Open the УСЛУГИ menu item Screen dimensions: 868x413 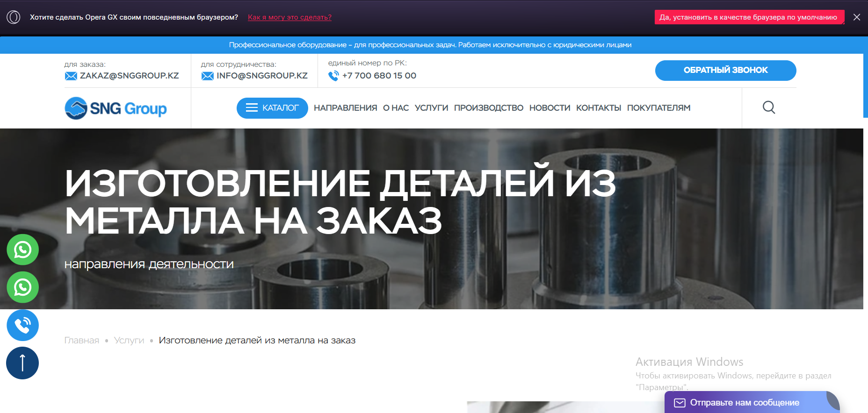click(x=431, y=108)
